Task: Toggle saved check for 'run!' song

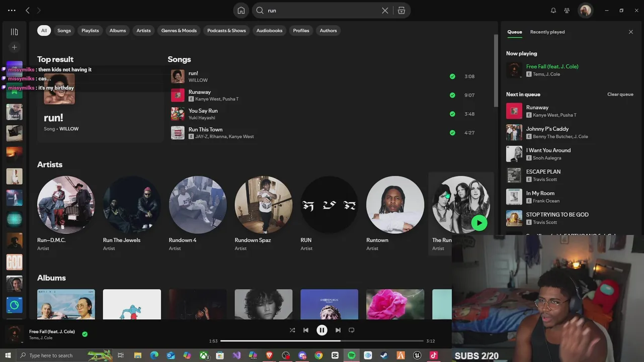Action: tap(452, 76)
